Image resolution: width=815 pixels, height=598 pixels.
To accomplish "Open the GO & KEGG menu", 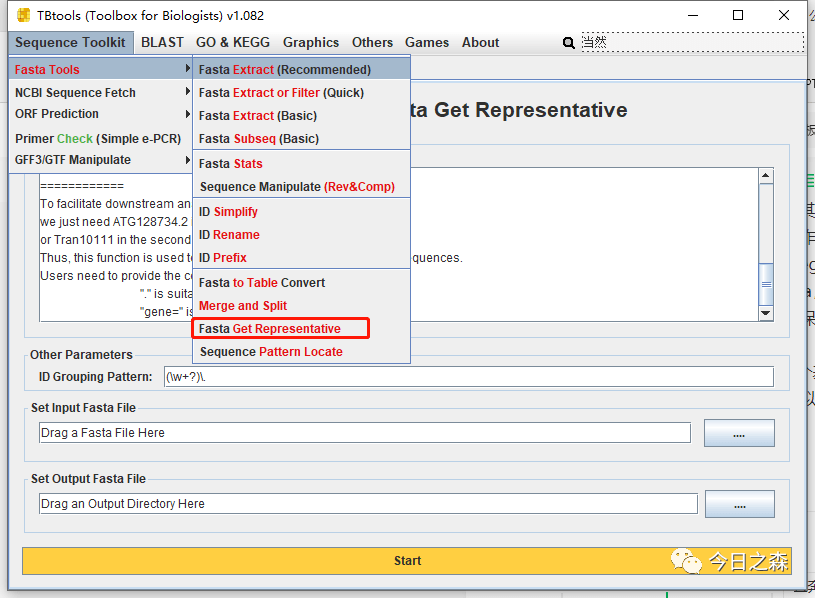I will tap(233, 43).
